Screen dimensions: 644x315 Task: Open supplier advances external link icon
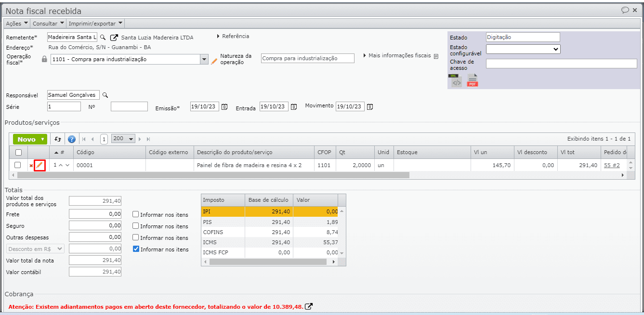click(309, 306)
